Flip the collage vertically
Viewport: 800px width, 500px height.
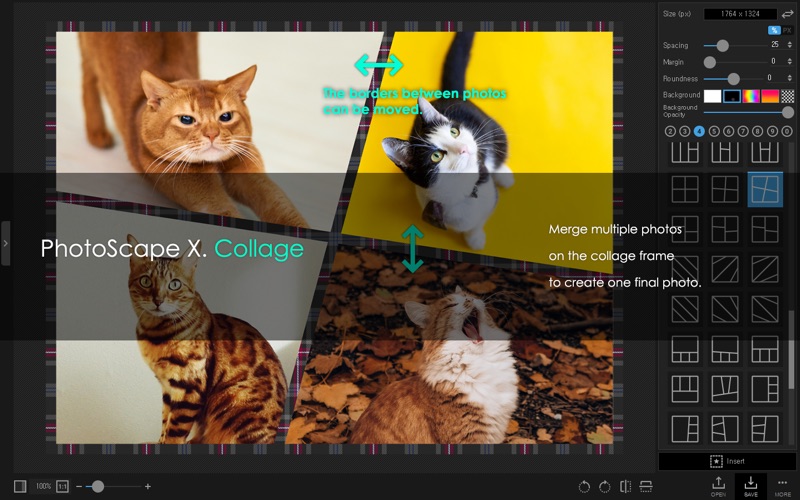click(646, 486)
